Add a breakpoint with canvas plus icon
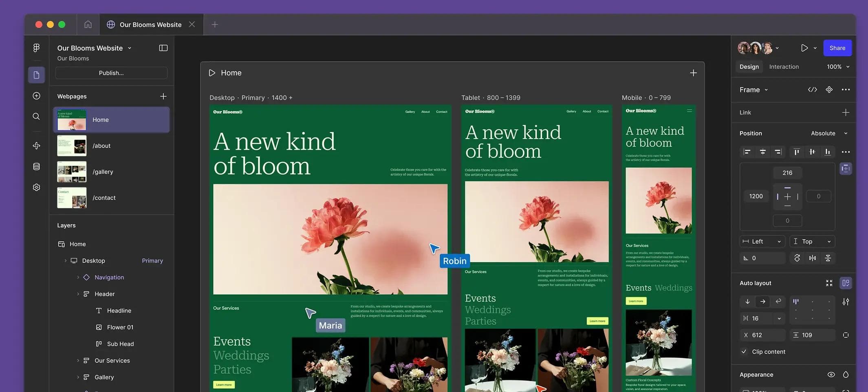 [693, 73]
